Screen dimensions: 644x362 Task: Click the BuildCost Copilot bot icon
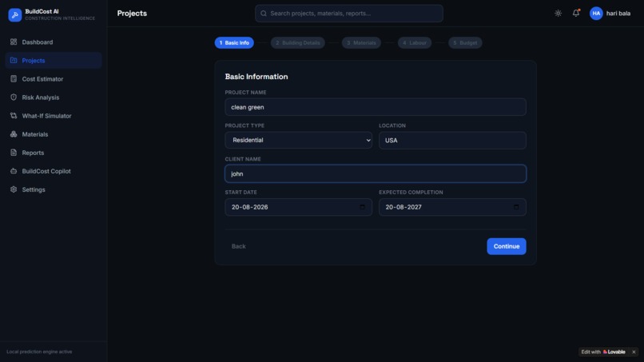tap(14, 171)
